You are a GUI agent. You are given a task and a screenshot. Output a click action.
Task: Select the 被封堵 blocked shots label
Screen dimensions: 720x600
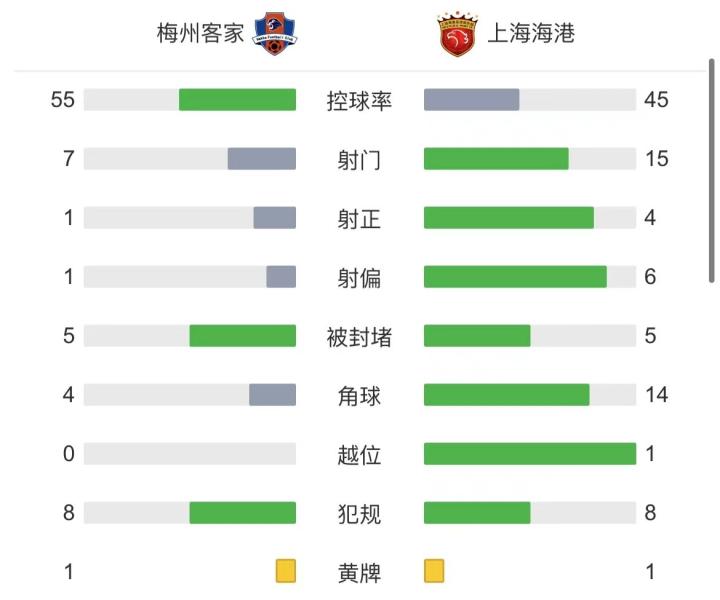(x=360, y=336)
